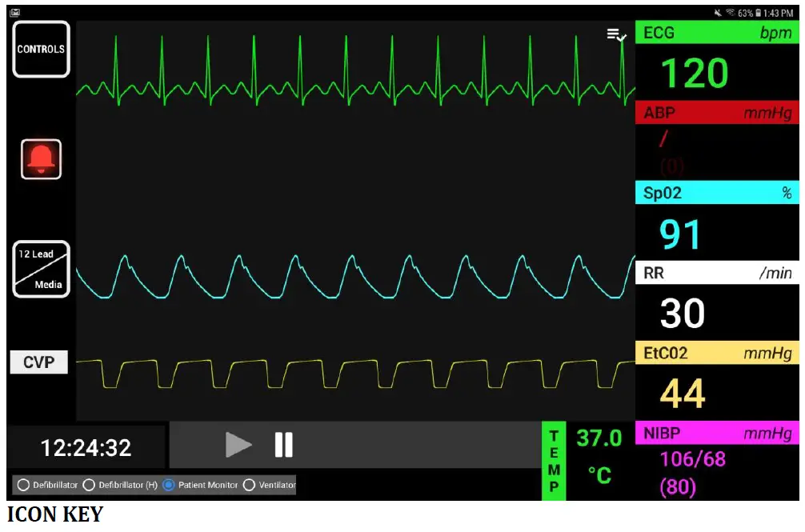Click the CVP button
Image resolution: width=805 pixels, height=532 pixels.
tap(40, 362)
